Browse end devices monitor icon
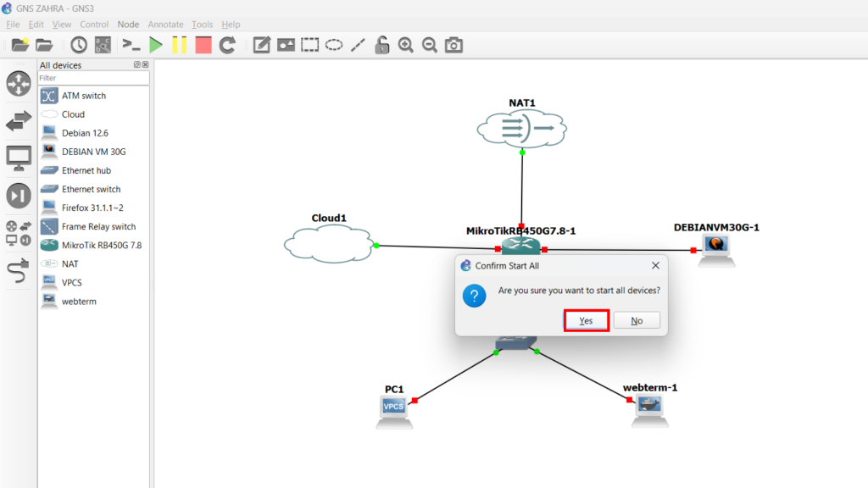The height and width of the screenshot is (488, 868). pos(18,158)
